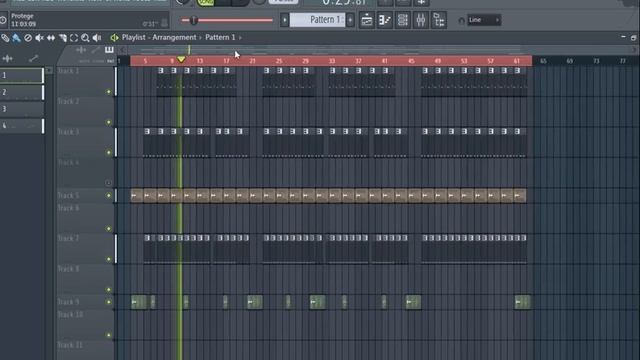Screen dimensions: 640x360
Task: Select the Slice tool
Action: coord(62,38)
